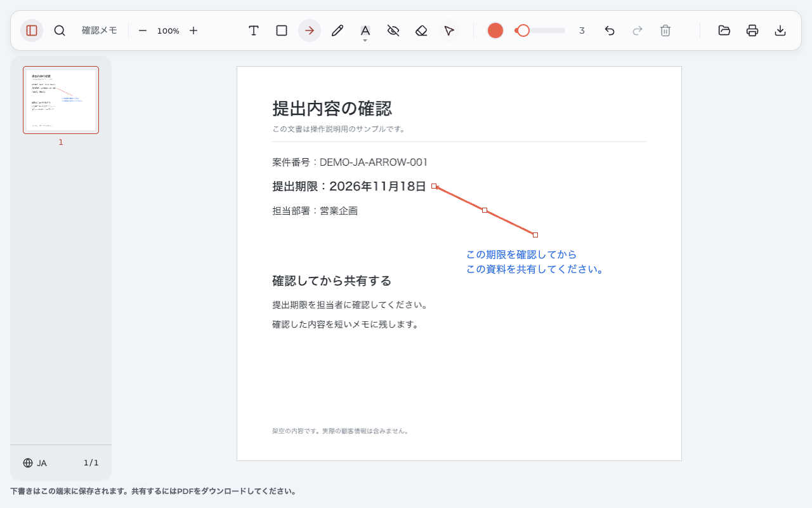Click the 確認メモ document title
The image size is (812, 508).
point(100,30)
